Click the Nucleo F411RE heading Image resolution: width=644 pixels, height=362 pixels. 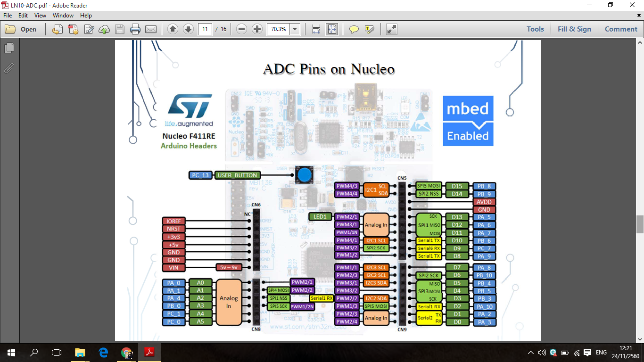click(x=189, y=136)
